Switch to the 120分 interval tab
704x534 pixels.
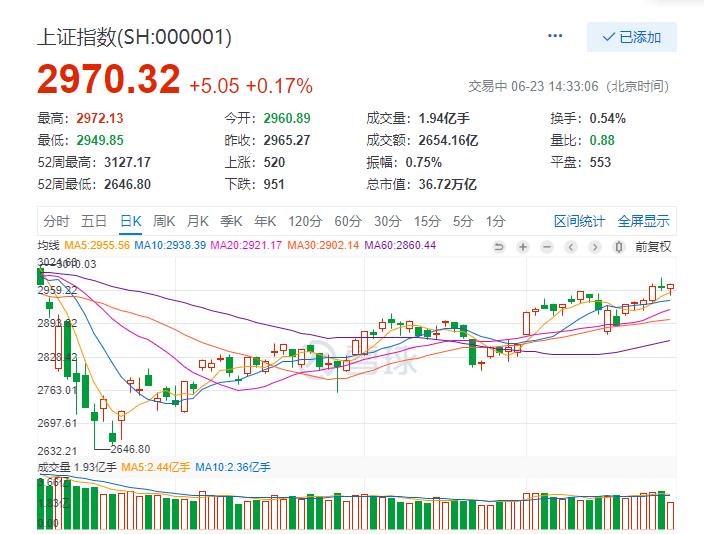click(305, 221)
